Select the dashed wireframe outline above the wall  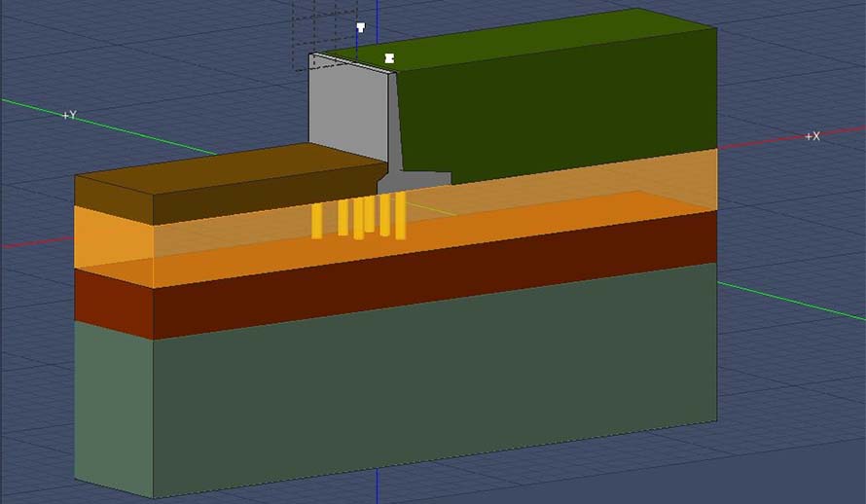pyautogui.click(x=325, y=34)
